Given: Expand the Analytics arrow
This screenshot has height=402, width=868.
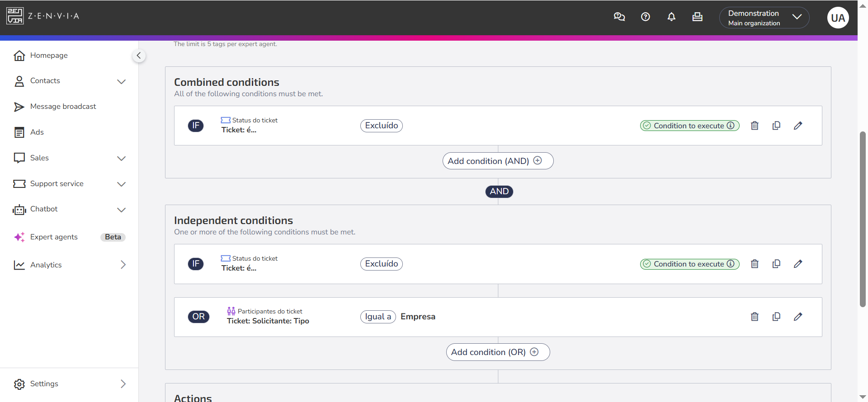Looking at the screenshot, I should [123, 265].
